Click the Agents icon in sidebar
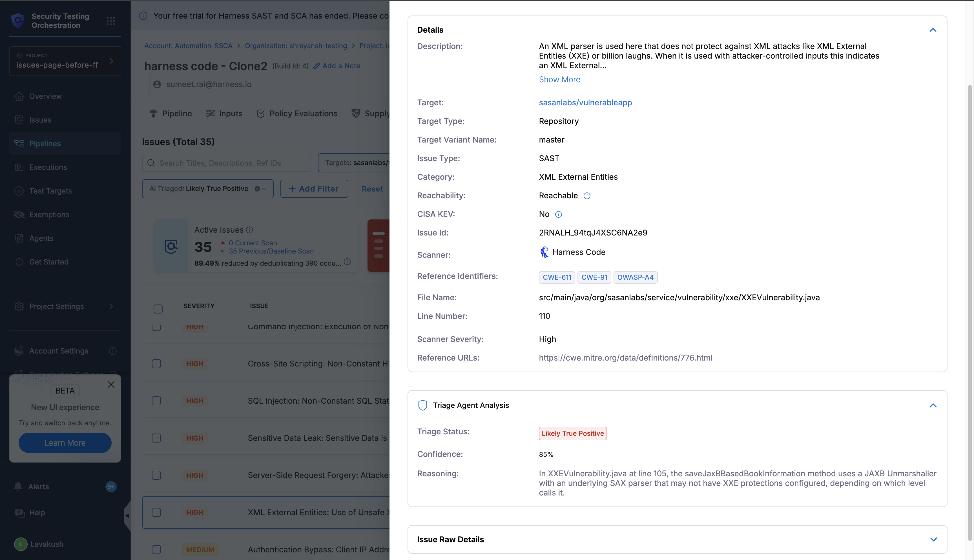This screenshot has height=560, width=974. tap(19, 239)
